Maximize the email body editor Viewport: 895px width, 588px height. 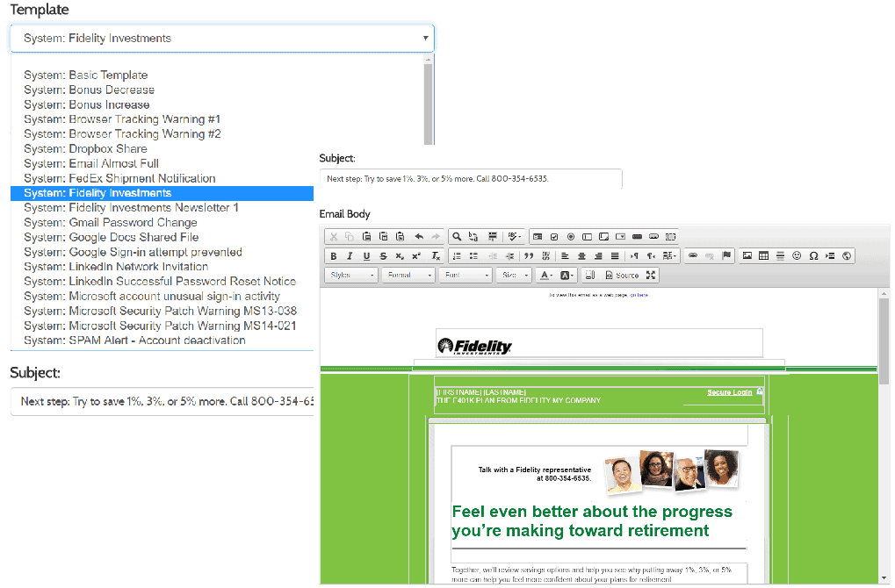coord(651,275)
